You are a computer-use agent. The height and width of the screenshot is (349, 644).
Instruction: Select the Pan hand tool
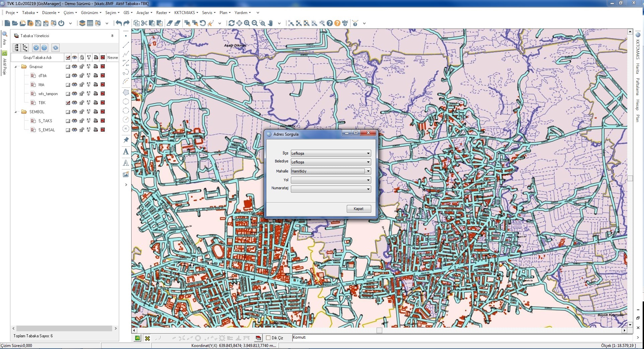click(x=270, y=23)
